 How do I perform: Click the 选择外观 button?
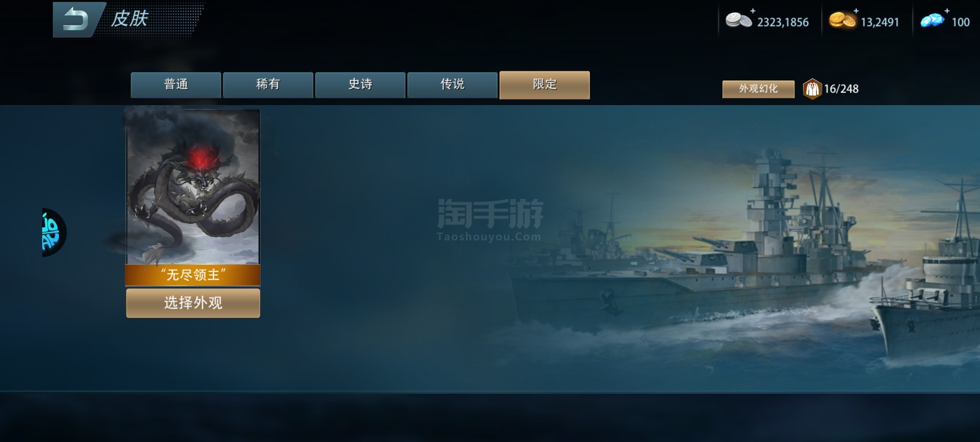pyautogui.click(x=193, y=303)
